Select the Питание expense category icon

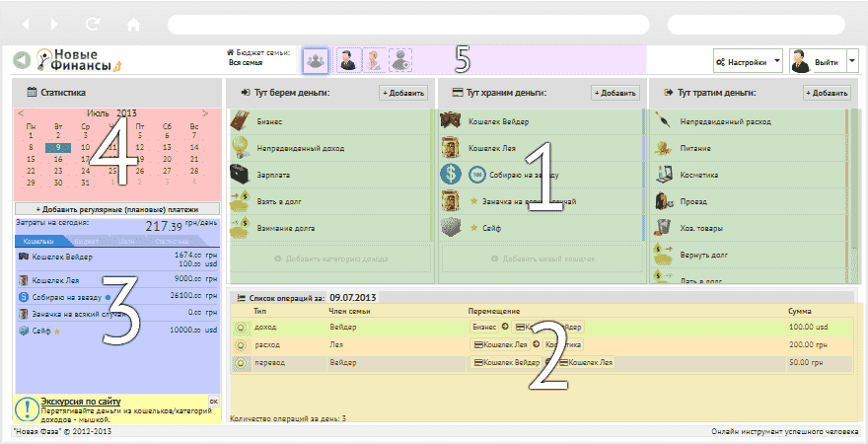tap(663, 147)
